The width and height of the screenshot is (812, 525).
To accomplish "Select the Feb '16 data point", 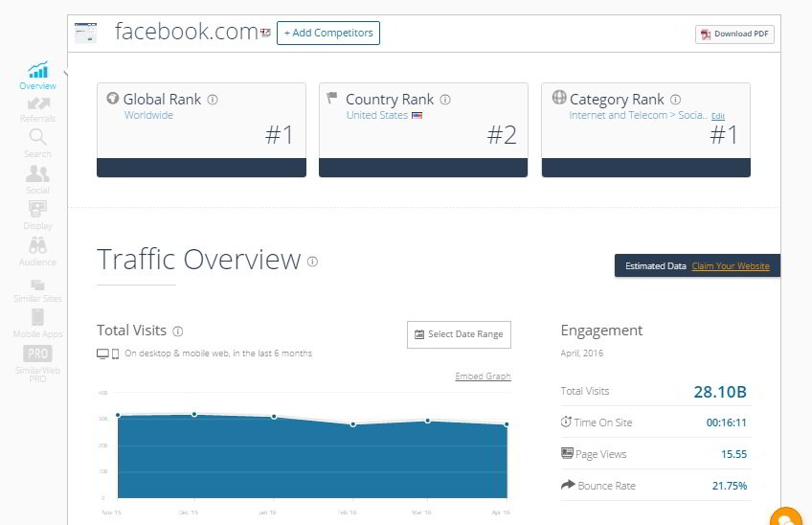I will point(353,424).
